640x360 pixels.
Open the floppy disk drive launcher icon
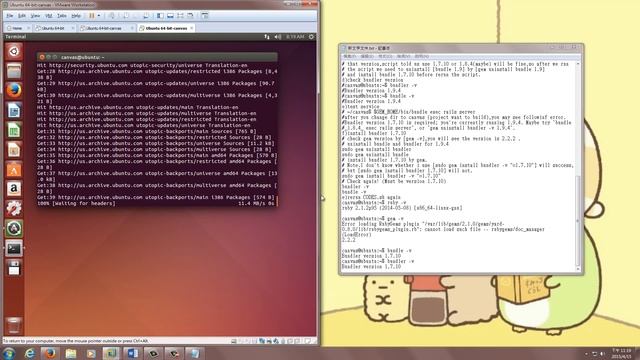coord(14,268)
